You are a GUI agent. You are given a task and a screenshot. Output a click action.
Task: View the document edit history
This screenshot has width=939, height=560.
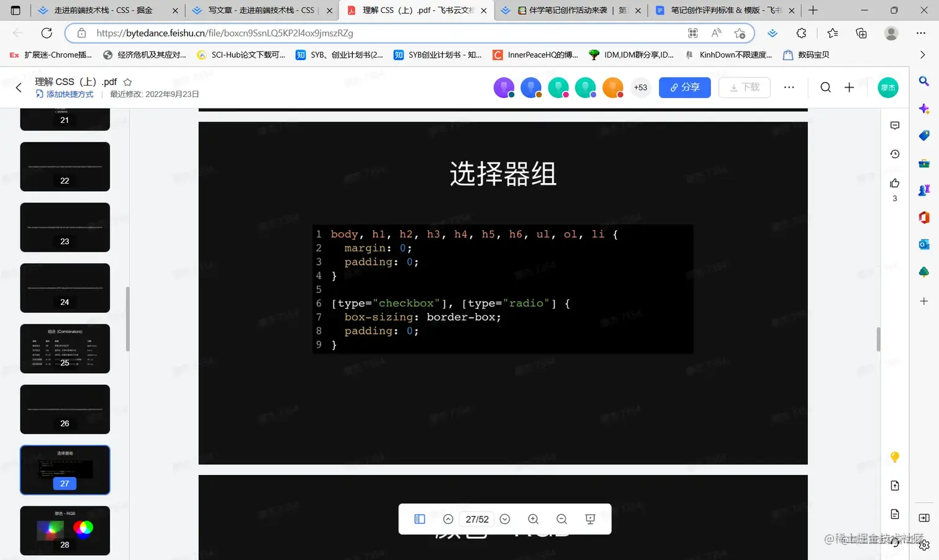(x=894, y=153)
